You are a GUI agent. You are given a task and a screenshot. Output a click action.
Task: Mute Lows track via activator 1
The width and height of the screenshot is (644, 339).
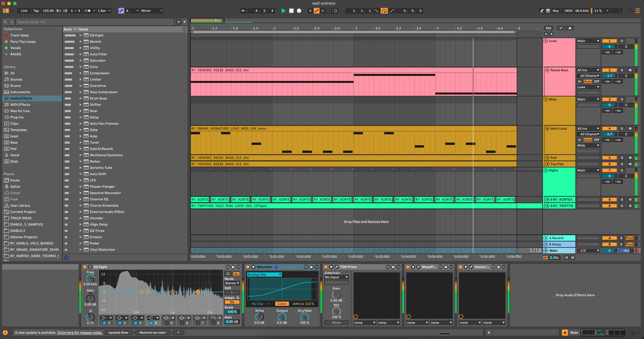(609, 41)
